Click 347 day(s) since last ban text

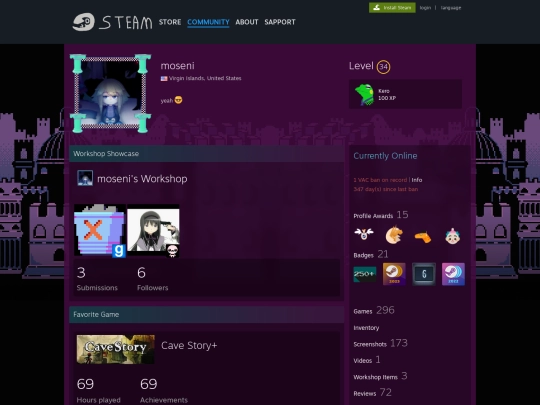tap(386, 189)
